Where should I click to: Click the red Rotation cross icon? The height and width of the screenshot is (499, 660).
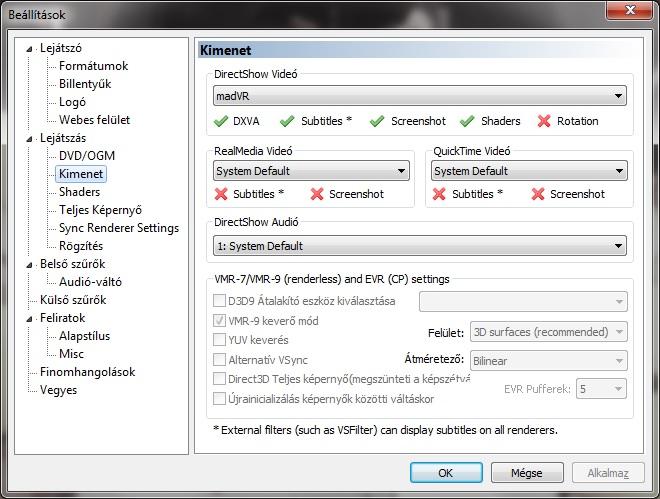point(544,121)
